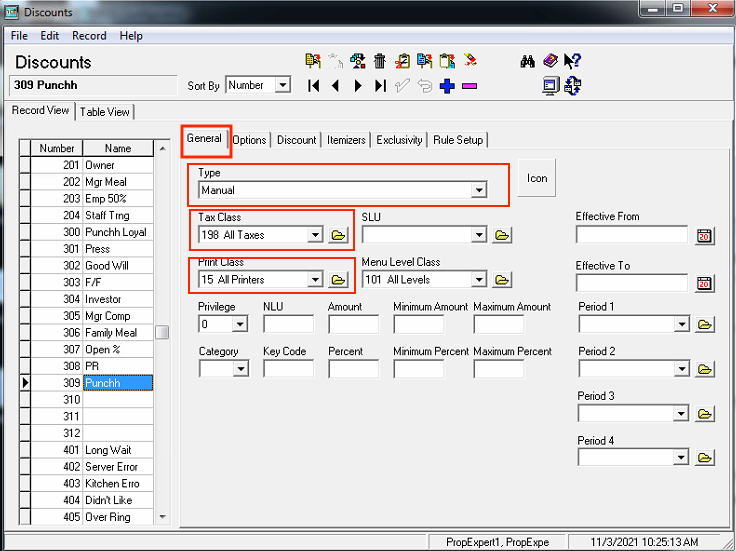Expand the Category dropdown

tap(240, 369)
